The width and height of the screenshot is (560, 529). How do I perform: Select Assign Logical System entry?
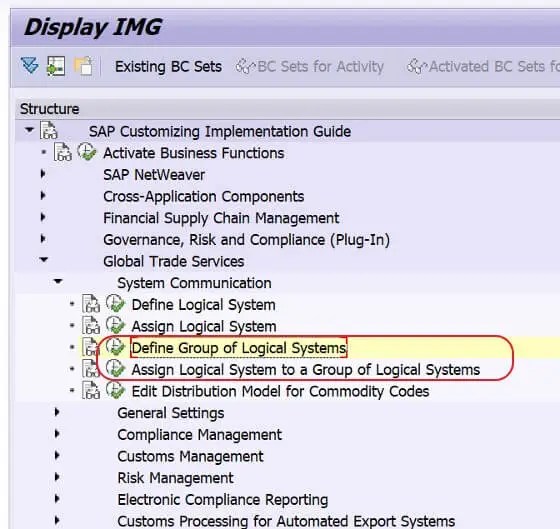[204, 327]
